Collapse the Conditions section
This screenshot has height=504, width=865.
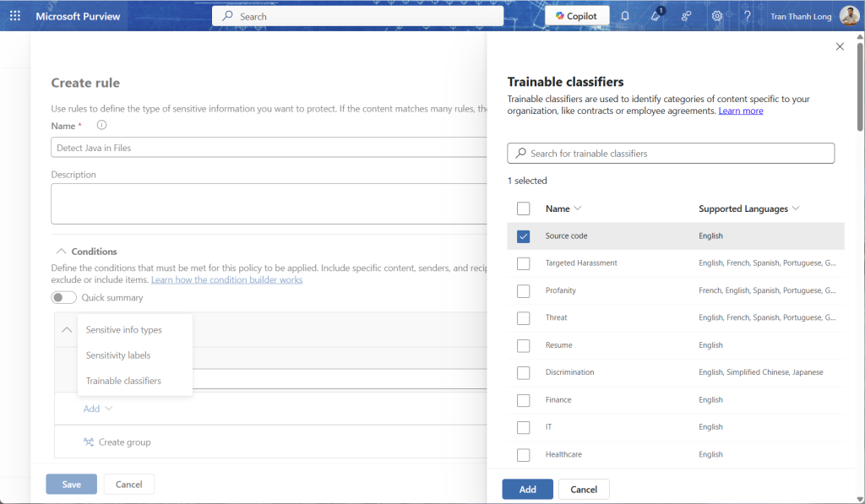tap(61, 252)
